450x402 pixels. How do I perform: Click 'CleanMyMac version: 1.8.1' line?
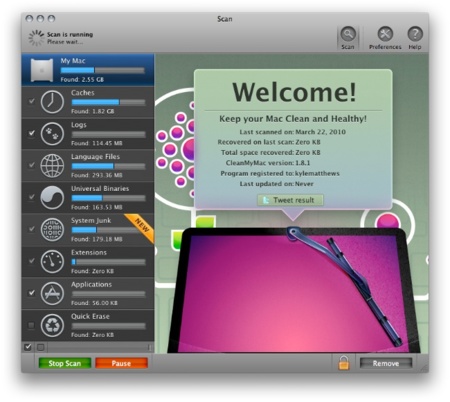(x=268, y=163)
